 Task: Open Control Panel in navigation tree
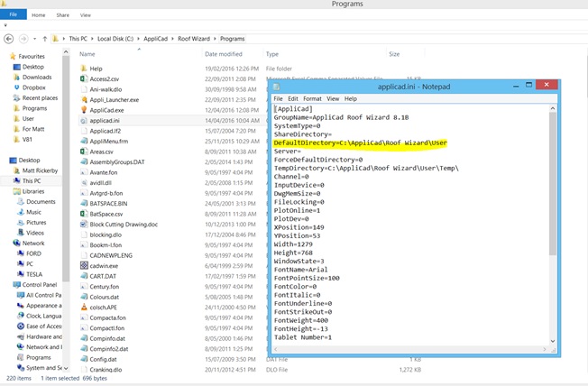(x=40, y=285)
